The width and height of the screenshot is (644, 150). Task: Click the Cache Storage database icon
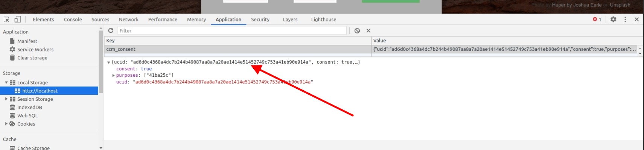tap(12, 148)
